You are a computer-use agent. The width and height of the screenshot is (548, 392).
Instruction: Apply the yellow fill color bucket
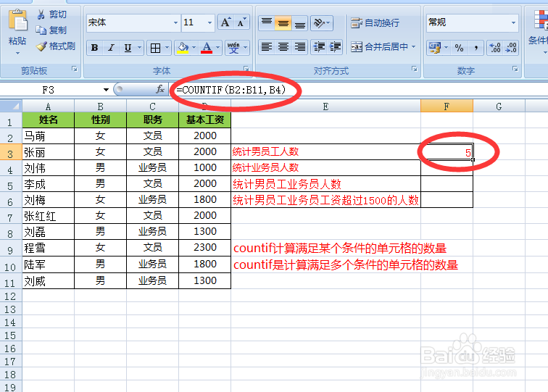pyautogui.click(x=183, y=48)
